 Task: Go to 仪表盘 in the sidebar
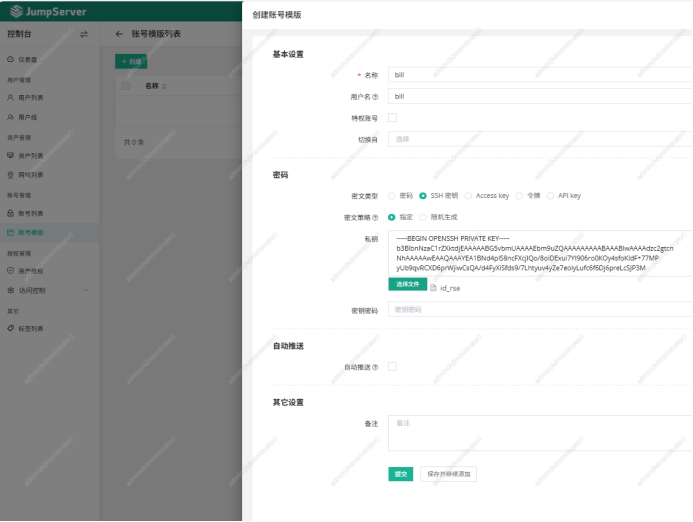pyautogui.click(x=29, y=60)
